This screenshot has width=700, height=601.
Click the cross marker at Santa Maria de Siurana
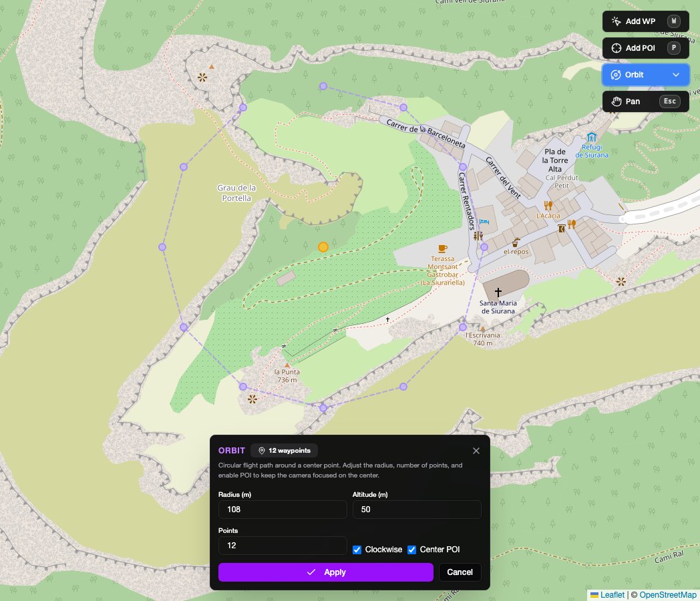click(x=498, y=292)
